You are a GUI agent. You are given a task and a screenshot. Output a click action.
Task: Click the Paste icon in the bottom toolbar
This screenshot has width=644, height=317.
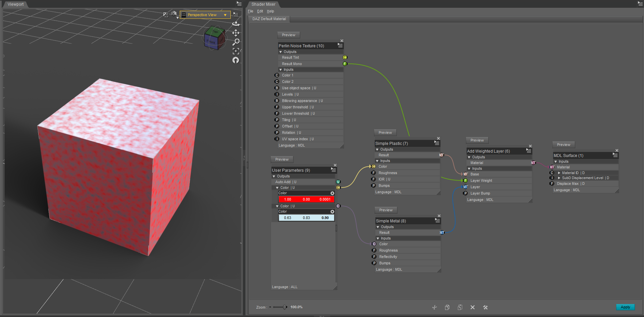point(460,307)
